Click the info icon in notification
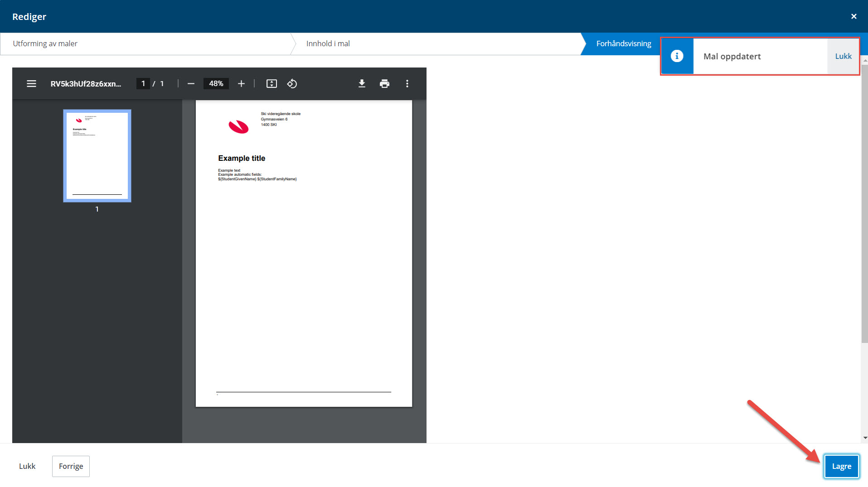Image resolution: width=868 pixels, height=487 pixels. [x=677, y=56]
